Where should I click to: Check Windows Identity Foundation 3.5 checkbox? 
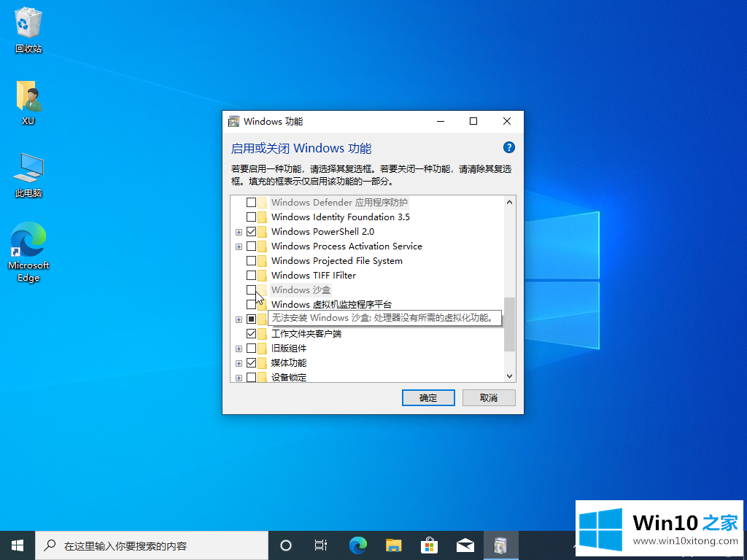pos(251,217)
